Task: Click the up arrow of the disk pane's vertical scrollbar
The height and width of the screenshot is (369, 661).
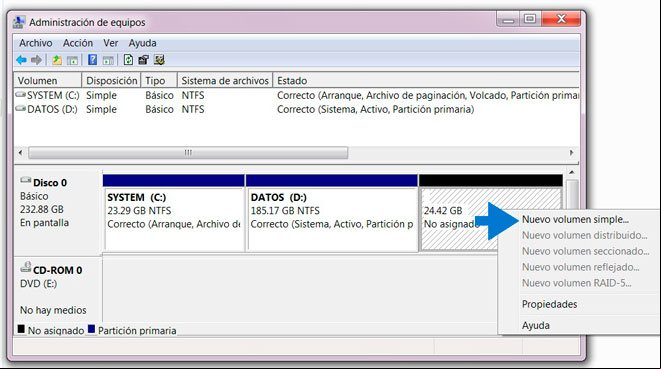Action: (x=572, y=172)
